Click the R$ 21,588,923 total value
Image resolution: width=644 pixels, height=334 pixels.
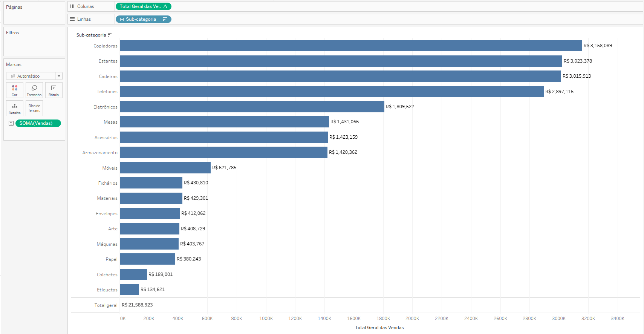click(x=137, y=305)
